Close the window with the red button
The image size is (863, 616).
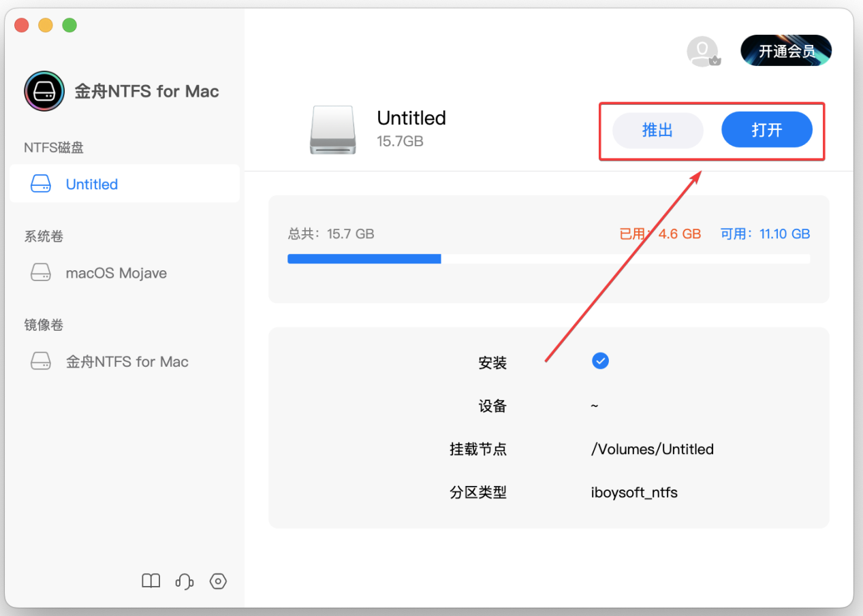coord(22,25)
